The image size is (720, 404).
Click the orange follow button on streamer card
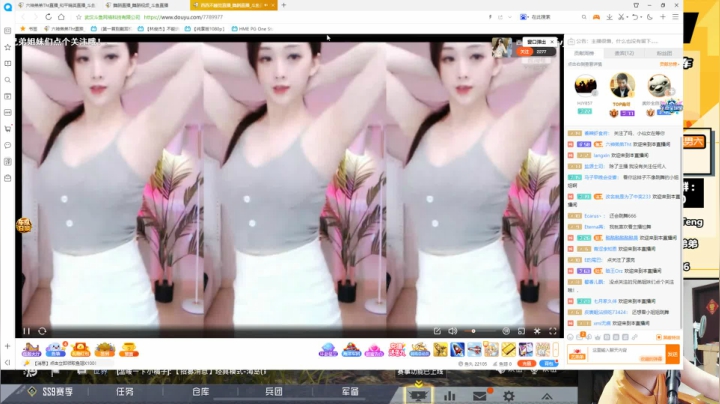point(525,52)
